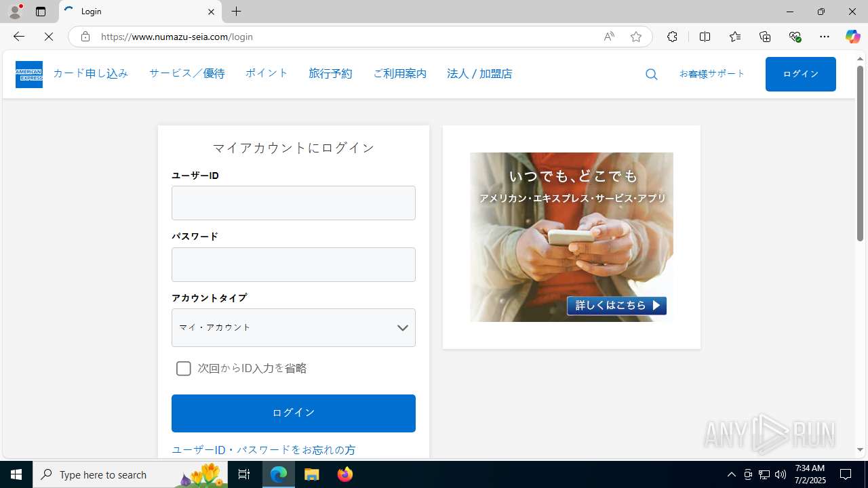Viewport: 868px width, 488px height.
Task: Open ポイント menu
Action: click(267, 73)
